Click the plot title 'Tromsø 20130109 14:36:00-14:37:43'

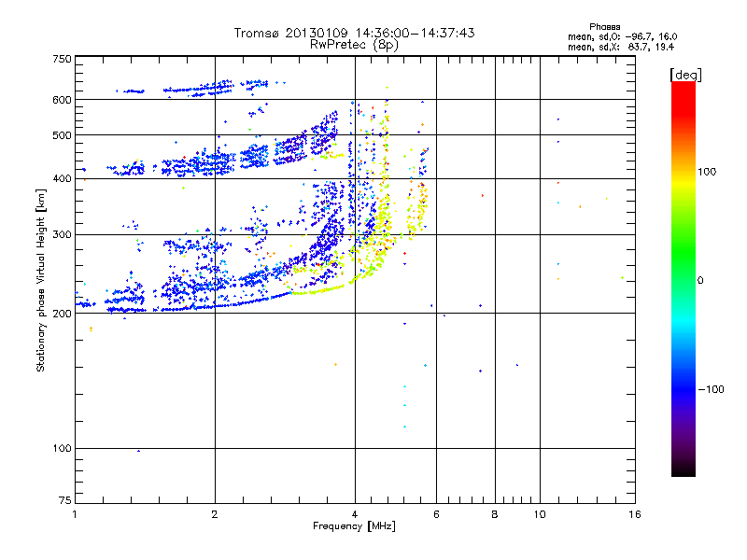pyautogui.click(x=354, y=33)
